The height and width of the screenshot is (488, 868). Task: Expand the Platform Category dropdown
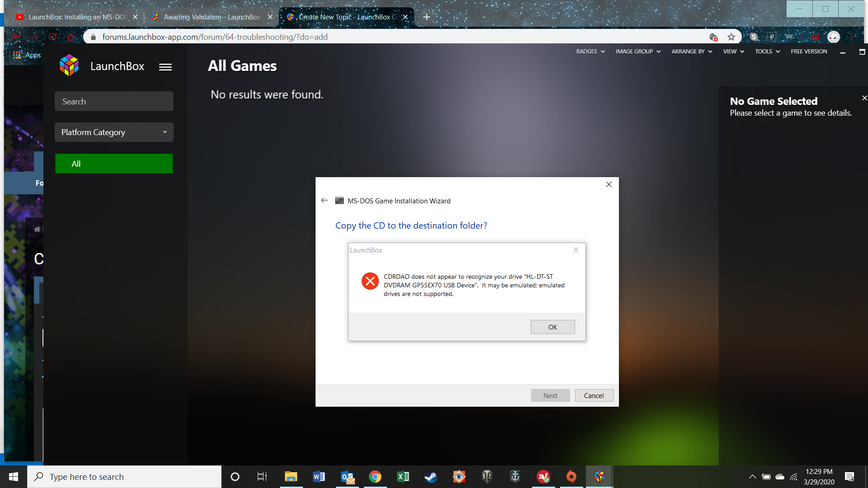tap(114, 132)
